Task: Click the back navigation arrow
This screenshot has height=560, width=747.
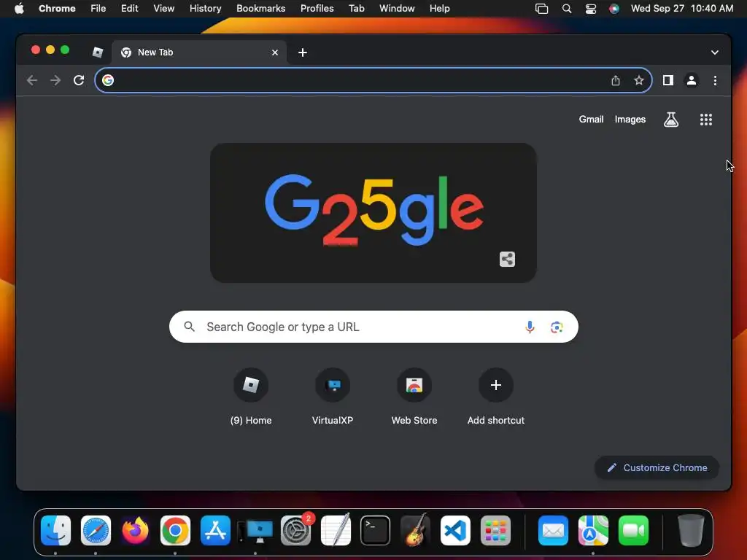Action: [x=32, y=80]
